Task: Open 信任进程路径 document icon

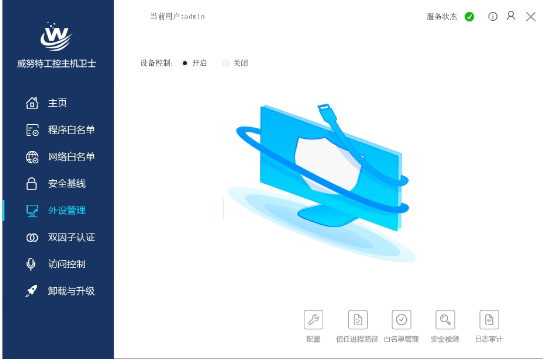Action: [358, 319]
